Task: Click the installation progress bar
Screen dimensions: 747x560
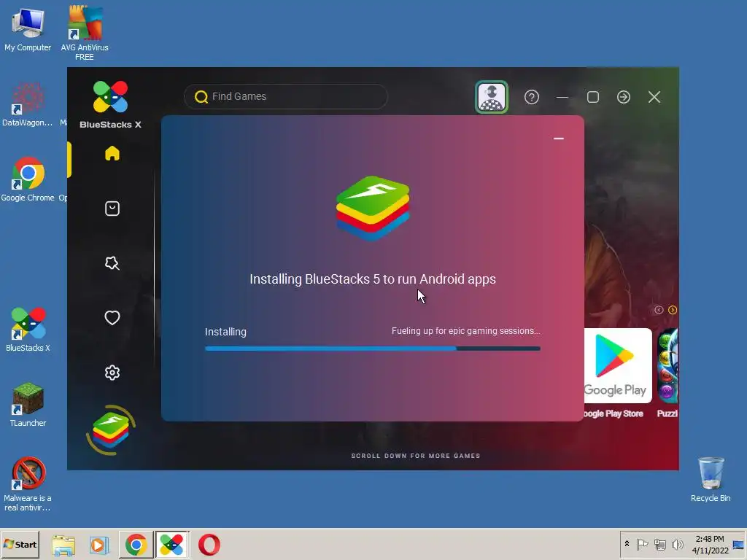Action: (x=373, y=349)
